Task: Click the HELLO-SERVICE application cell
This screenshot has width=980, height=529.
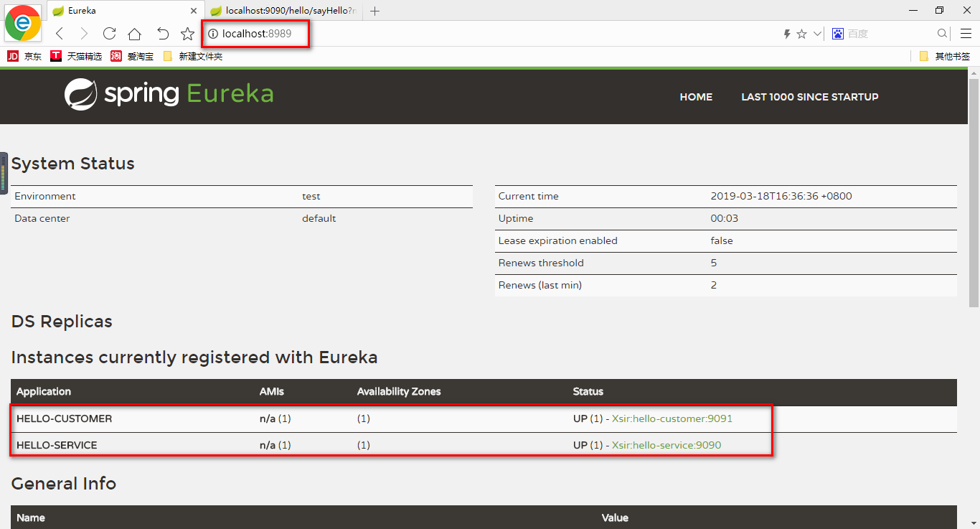Action: [57, 445]
